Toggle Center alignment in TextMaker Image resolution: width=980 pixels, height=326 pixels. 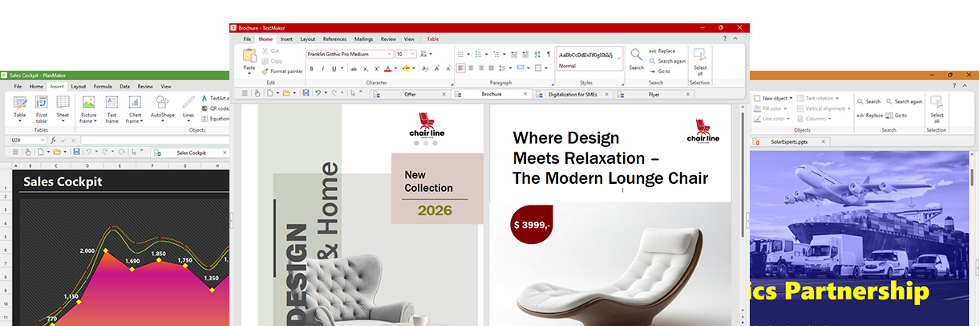click(472, 68)
